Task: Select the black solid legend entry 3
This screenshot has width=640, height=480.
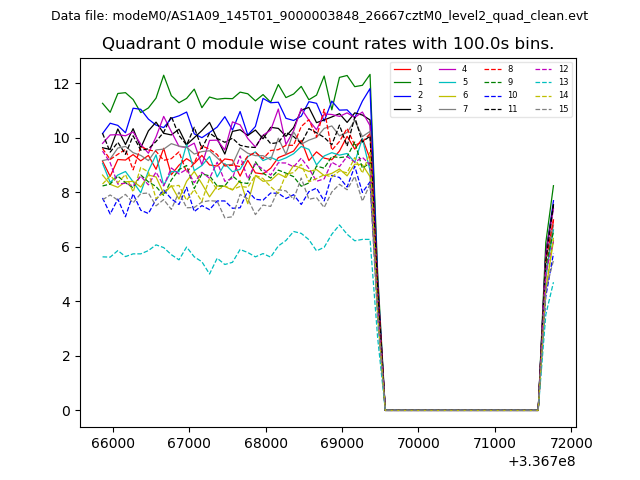Action: tap(402, 108)
